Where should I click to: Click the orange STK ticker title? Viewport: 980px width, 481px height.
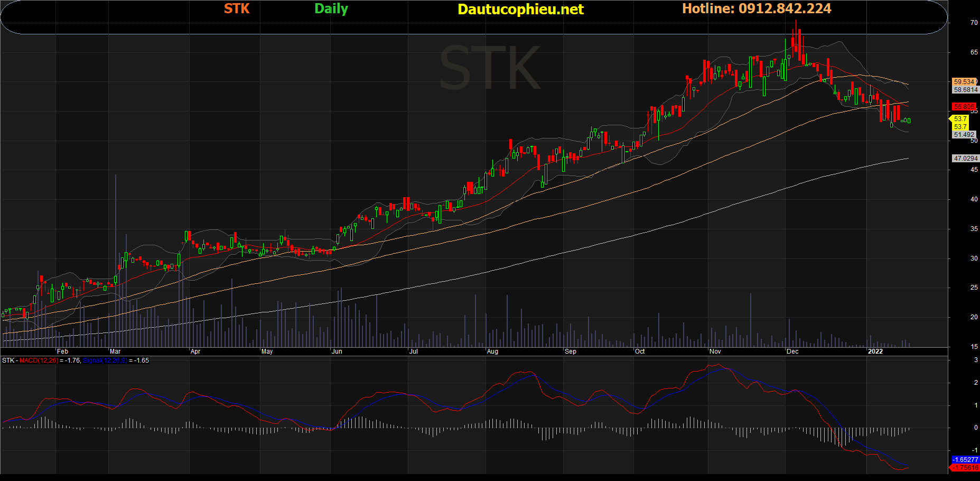tap(237, 8)
